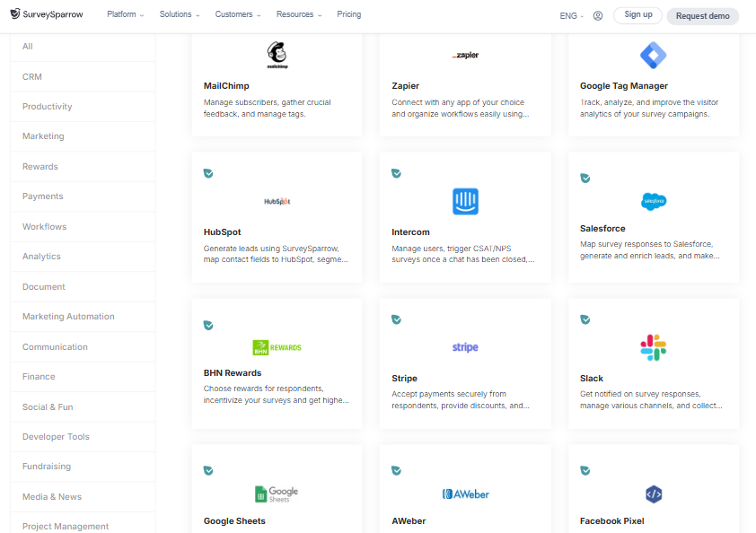Image resolution: width=756 pixels, height=533 pixels.
Task: Open the Facebook Pixel integration title
Action: 611,521
